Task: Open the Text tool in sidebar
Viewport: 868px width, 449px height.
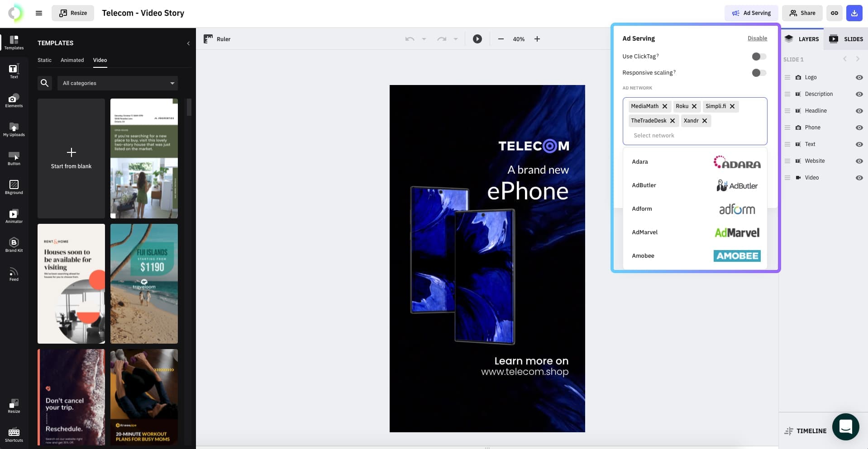Action: pos(14,71)
